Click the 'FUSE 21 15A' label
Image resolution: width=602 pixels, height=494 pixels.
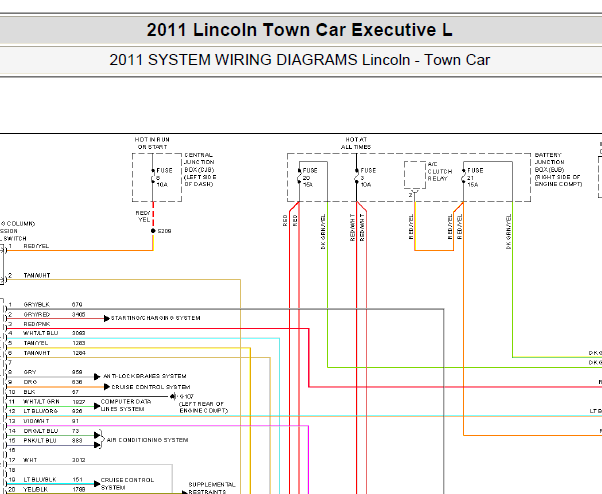[475, 177]
